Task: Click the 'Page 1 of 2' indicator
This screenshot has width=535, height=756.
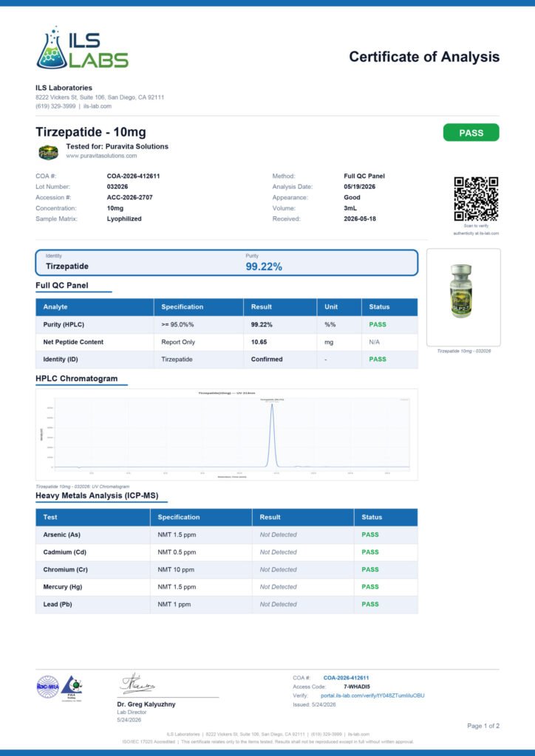Action: pos(483,726)
